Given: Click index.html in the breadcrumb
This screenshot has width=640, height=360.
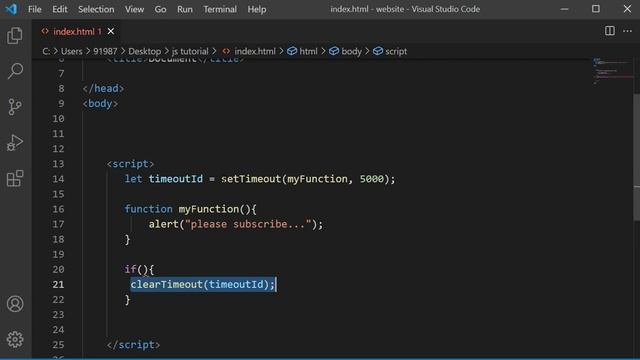Looking at the screenshot, I should tap(255, 51).
